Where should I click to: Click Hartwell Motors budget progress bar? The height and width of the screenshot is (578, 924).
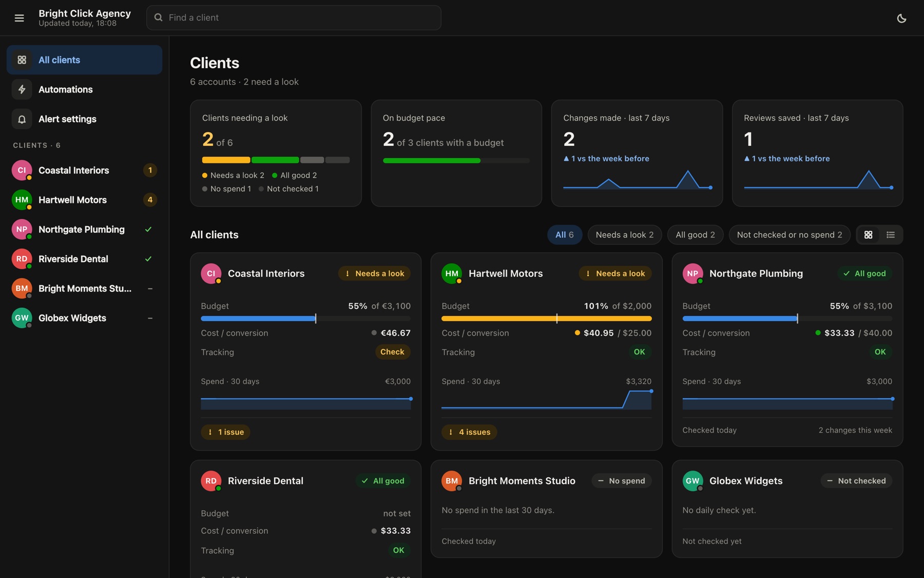pyautogui.click(x=546, y=319)
